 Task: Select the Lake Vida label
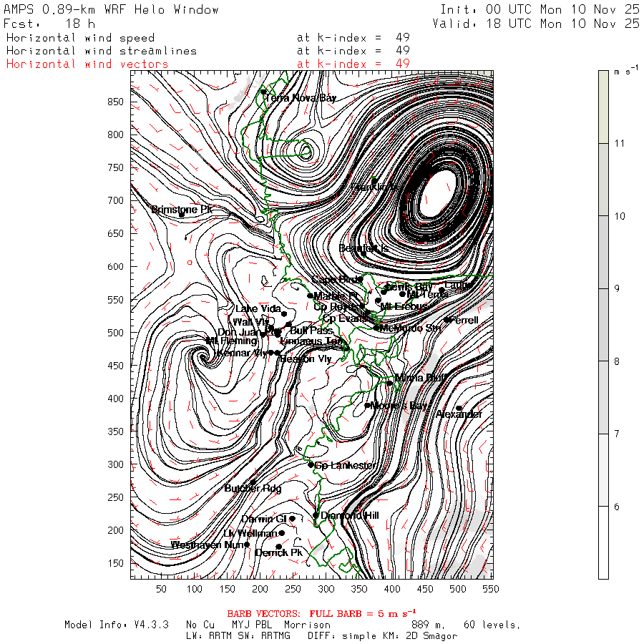[258, 308]
